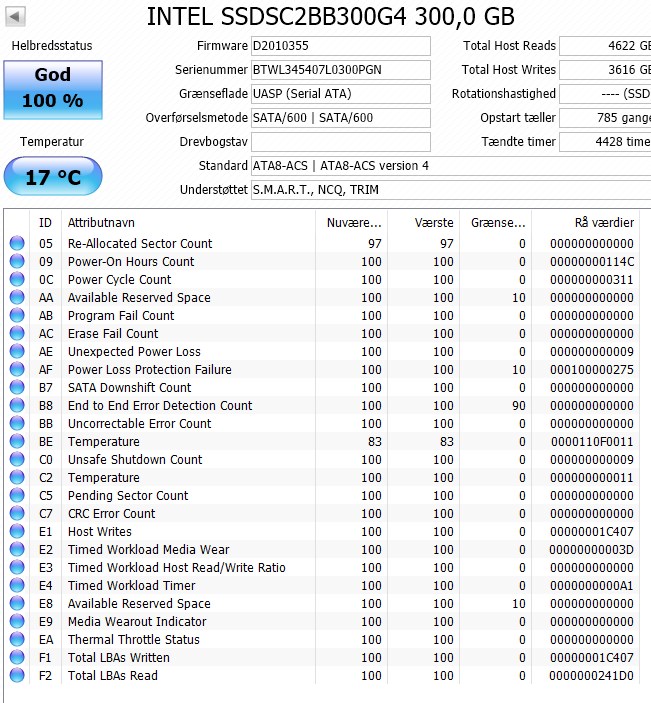Click the Serienummer field value
The height and width of the screenshot is (703, 651).
point(340,70)
